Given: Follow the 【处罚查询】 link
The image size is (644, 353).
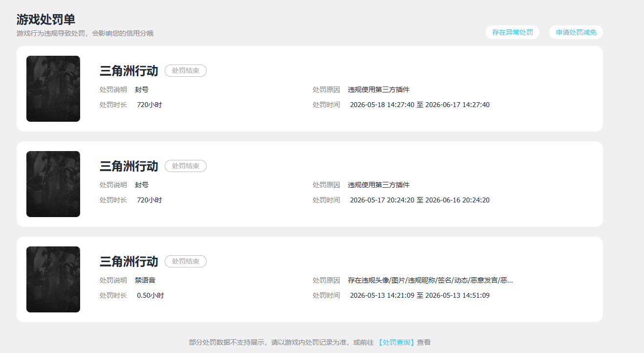Looking at the screenshot, I should click(x=396, y=342).
